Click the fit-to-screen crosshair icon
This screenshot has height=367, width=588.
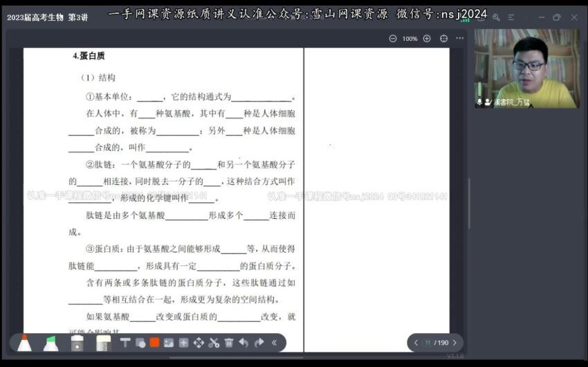443,39
